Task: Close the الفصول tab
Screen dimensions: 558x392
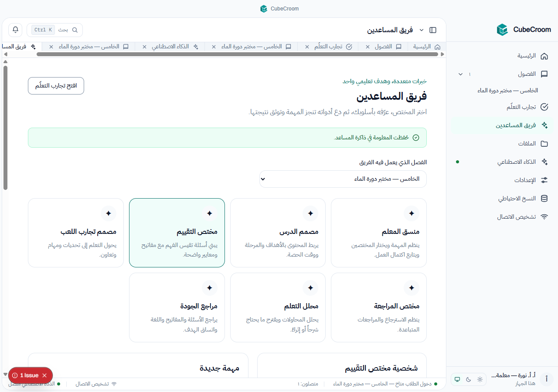Action: click(367, 47)
